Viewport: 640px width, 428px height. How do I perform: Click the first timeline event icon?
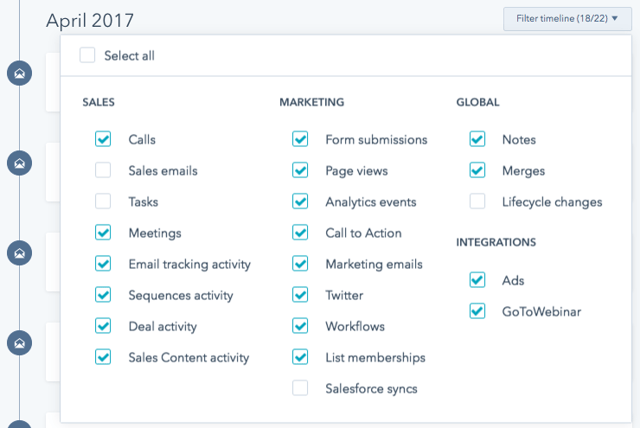coord(18,72)
